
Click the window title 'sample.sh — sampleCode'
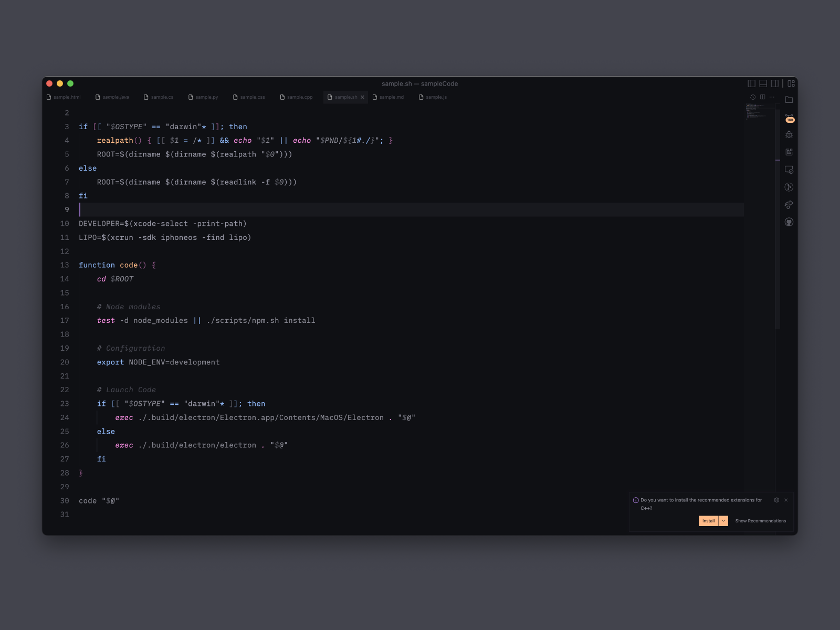pyautogui.click(x=420, y=83)
